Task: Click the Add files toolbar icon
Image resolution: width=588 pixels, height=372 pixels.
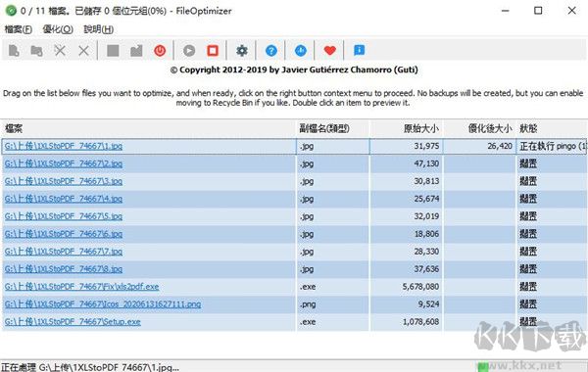Action: tap(14, 50)
